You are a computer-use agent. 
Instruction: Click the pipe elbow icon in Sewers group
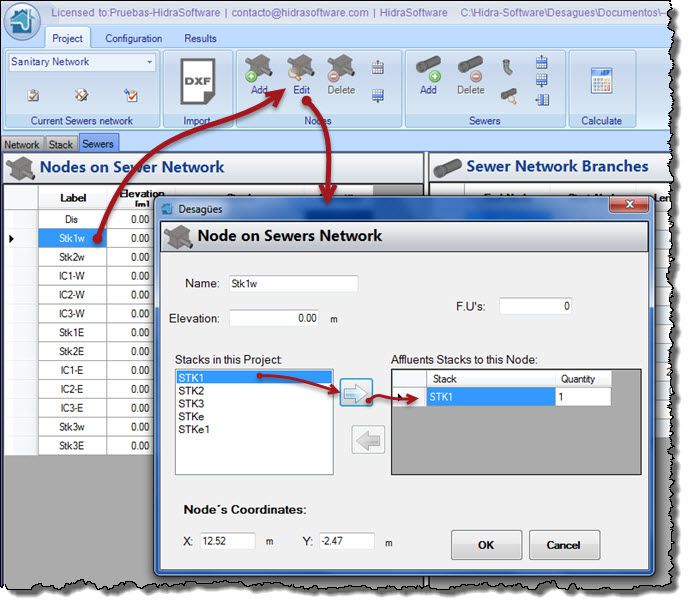tap(508, 67)
